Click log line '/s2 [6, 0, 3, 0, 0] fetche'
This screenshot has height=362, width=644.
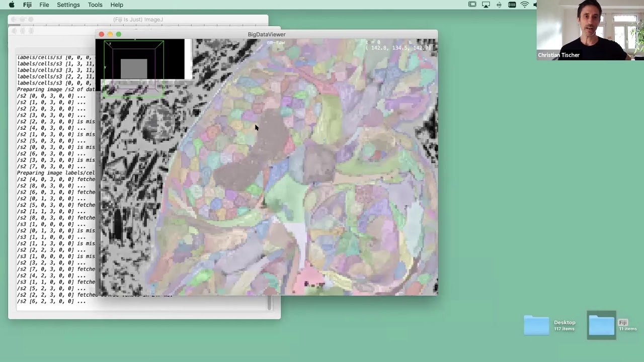point(55,192)
